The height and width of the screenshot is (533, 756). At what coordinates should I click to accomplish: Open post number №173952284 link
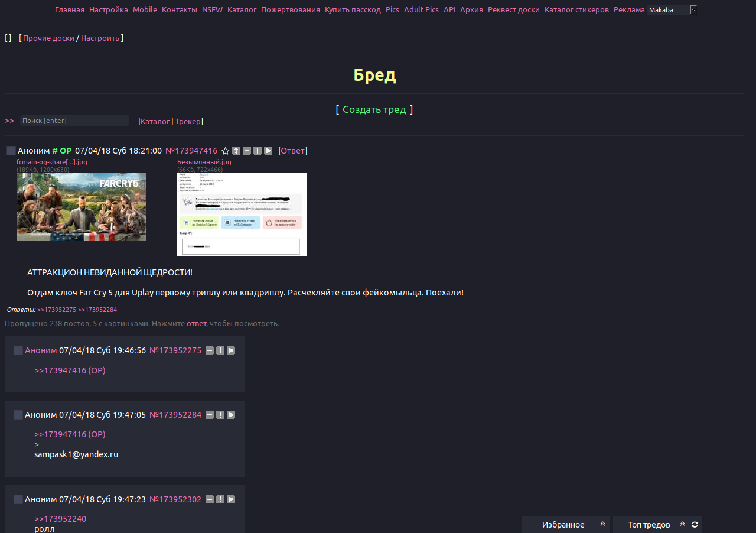pyautogui.click(x=175, y=415)
